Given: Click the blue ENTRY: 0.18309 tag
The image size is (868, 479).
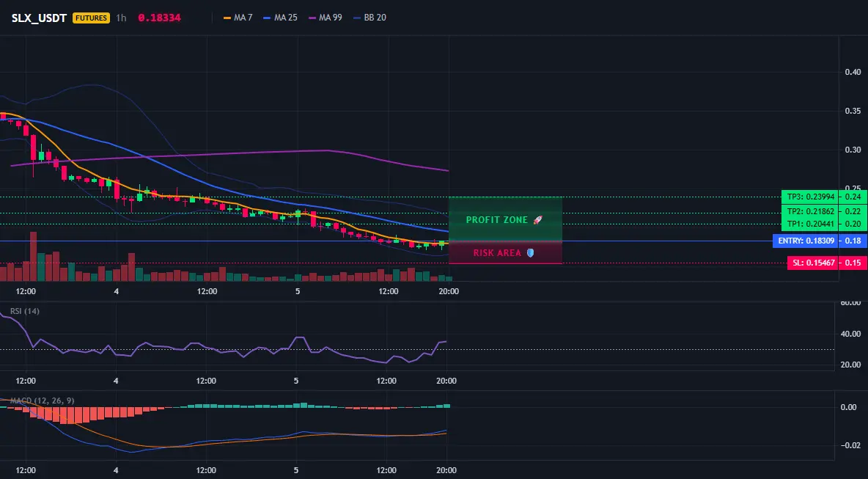Looking at the screenshot, I should pos(806,241).
